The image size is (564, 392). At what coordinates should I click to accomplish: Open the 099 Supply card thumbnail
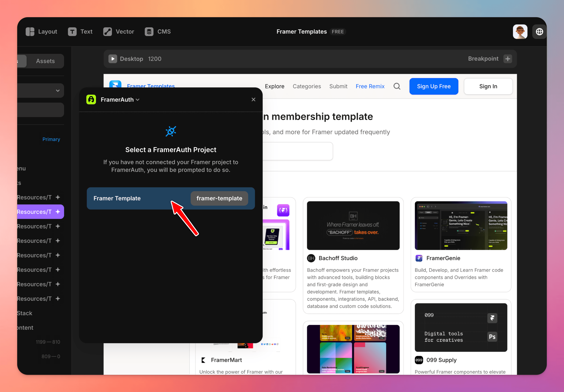pyautogui.click(x=461, y=327)
